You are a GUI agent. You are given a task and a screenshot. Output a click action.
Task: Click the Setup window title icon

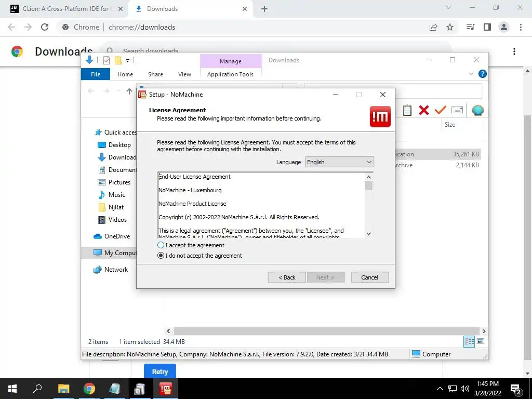(142, 95)
